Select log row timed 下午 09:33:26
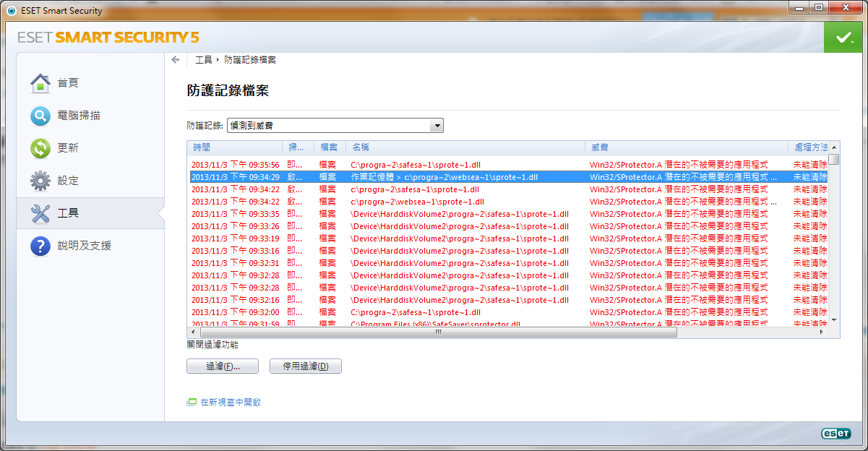This screenshot has width=868, height=451. click(508, 226)
